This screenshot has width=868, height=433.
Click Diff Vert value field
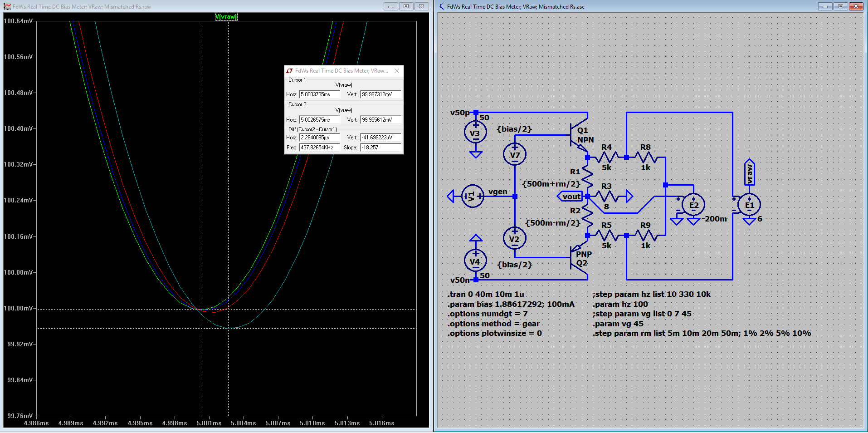click(x=380, y=138)
